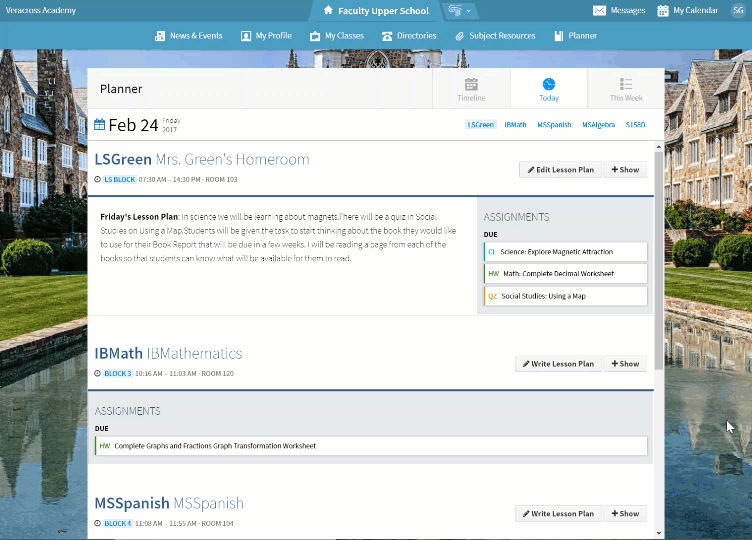752x540 pixels.
Task: Click the home icon beside Faculty Upper School
Action: (328, 11)
